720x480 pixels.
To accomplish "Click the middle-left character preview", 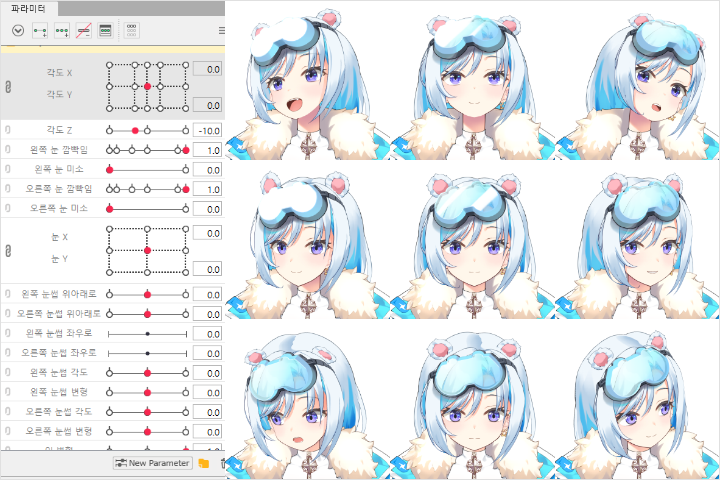I will tap(308, 245).
